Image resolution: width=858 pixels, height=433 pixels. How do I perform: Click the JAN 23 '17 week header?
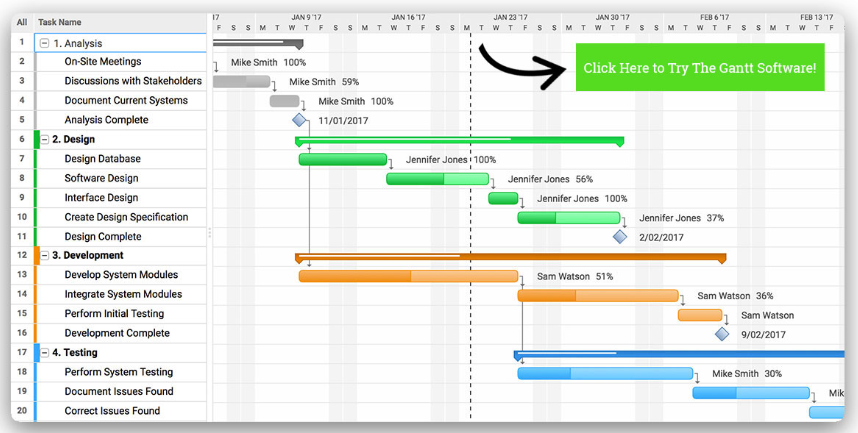coord(511,17)
